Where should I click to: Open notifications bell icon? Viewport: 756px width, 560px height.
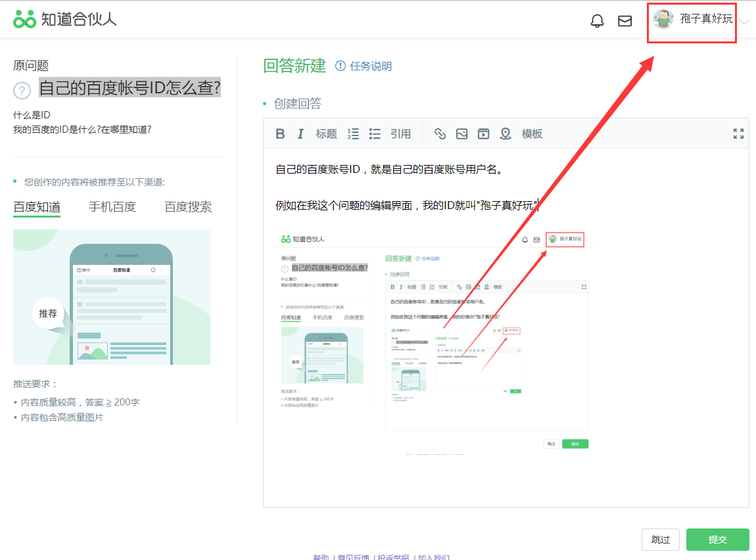597,21
